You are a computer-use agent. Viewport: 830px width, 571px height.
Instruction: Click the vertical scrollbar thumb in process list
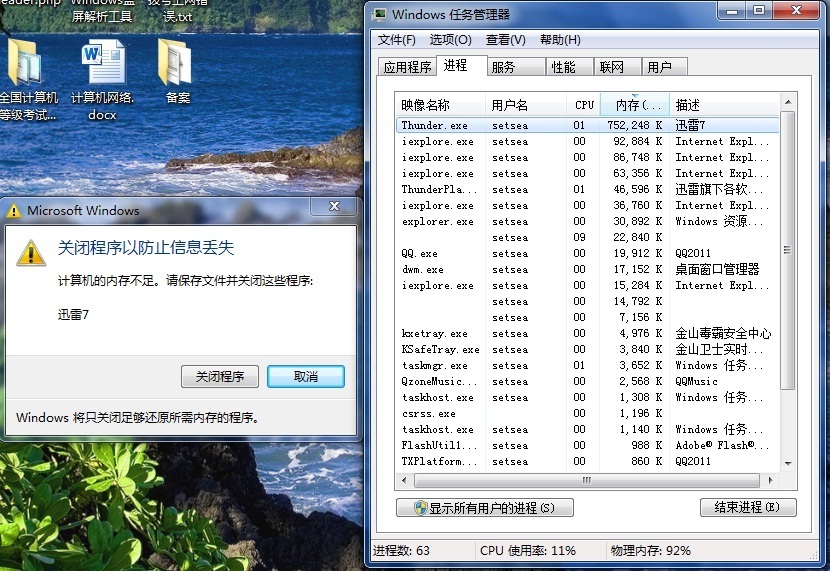point(788,250)
